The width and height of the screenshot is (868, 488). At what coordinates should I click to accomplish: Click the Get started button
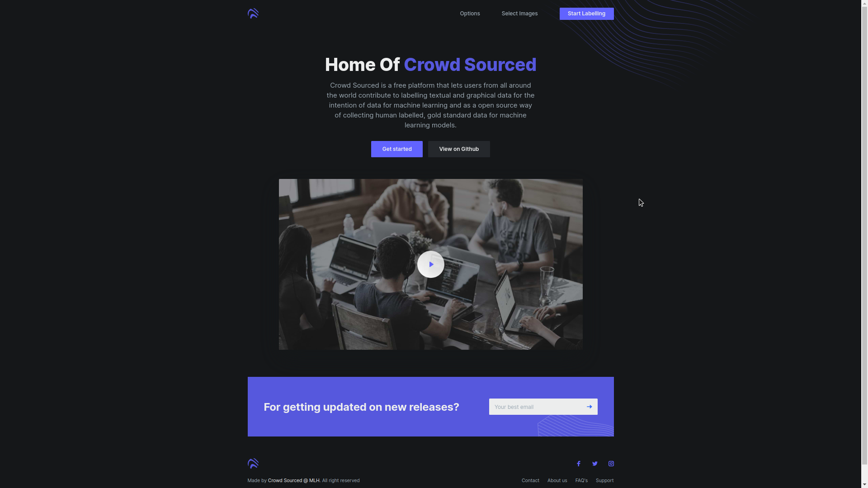(x=397, y=149)
